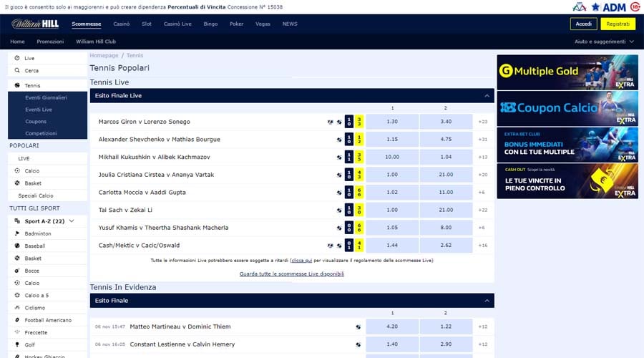The width and height of the screenshot is (644, 358).
Task: Open the Aiuto e suggerimenti dropdown
Action: pyautogui.click(x=604, y=42)
